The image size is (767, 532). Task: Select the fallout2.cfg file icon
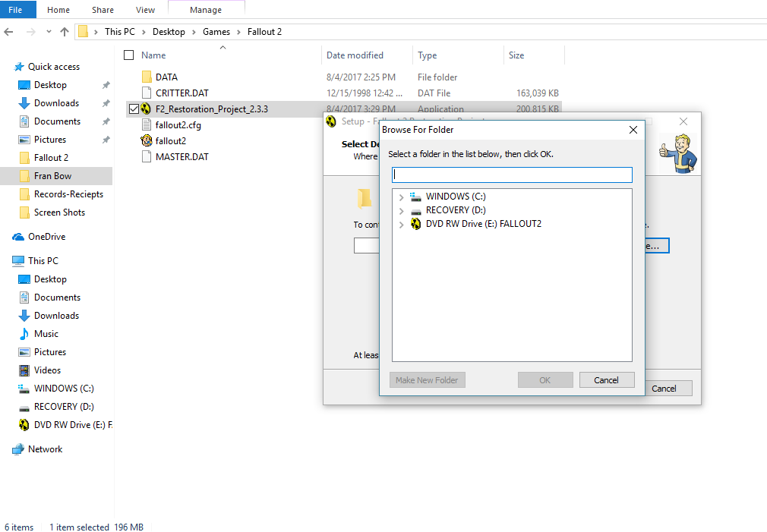[147, 124]
